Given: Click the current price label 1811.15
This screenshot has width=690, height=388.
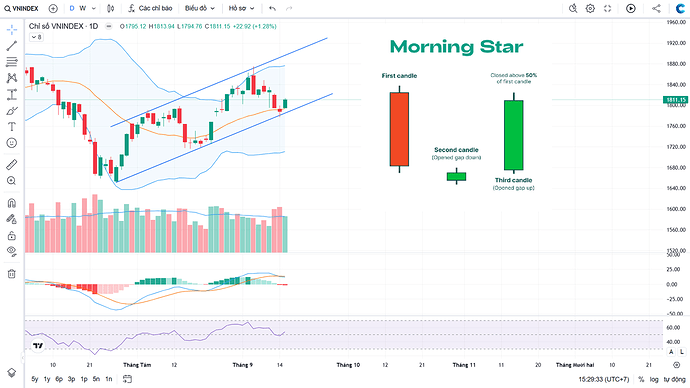Looking at the screenshot, I should (x=675, y=100).
